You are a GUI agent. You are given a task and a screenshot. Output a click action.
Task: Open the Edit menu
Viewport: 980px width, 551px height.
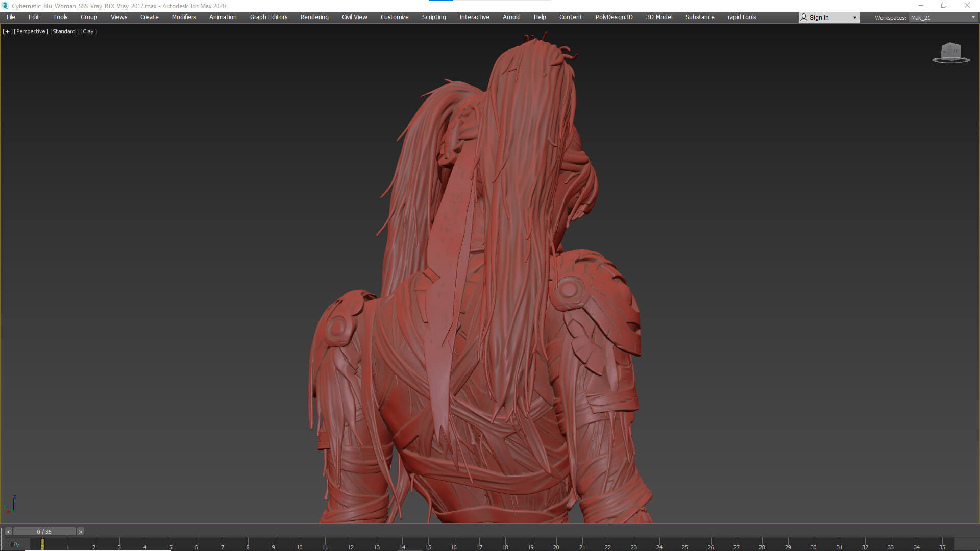[x=34, y=17]
